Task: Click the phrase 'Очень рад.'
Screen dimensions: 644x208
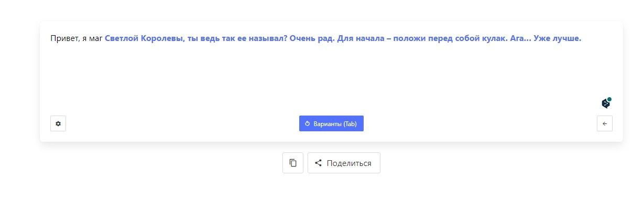Action: 312,38
